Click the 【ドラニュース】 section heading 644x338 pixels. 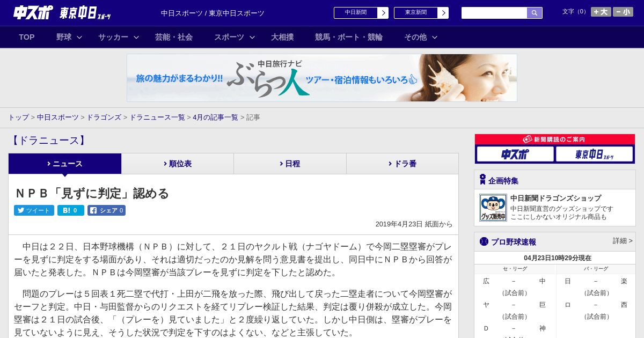48,141
